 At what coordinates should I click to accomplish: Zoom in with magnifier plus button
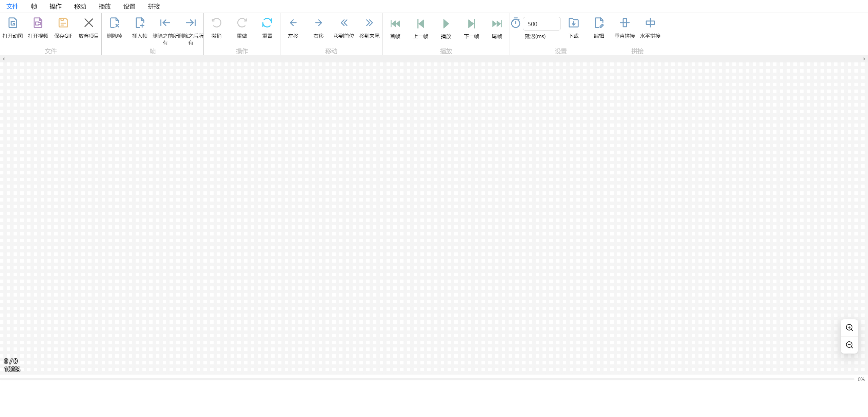pyautogui.click(x=849, y=328)
